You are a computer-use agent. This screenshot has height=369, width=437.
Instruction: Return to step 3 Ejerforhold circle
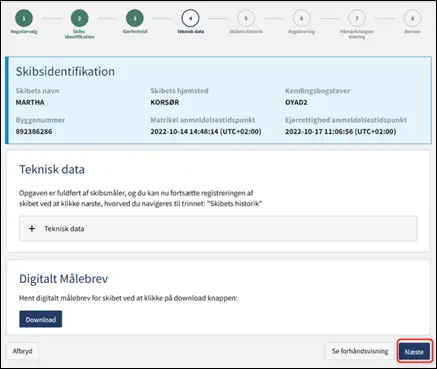click(135, 18)
